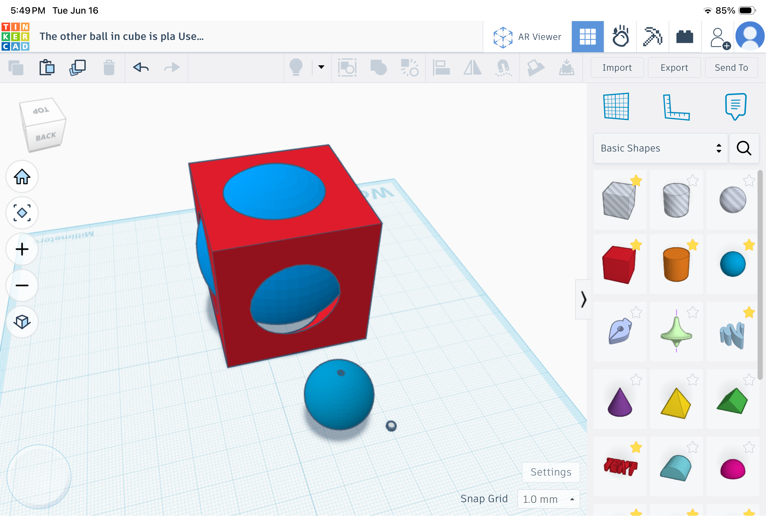
Task: Open the Notes tool icon
Action: point(735,106)
